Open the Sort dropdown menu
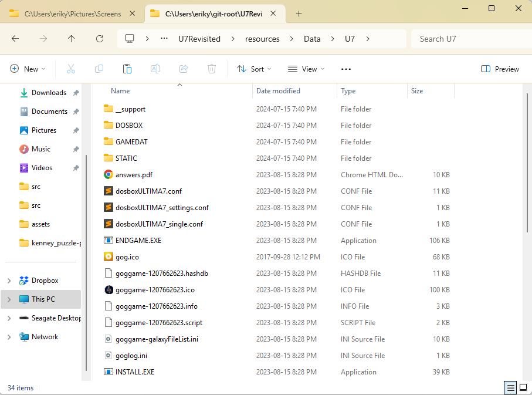Image resolution: width=532 pixels, height=395 pixels. click(254, 69)
